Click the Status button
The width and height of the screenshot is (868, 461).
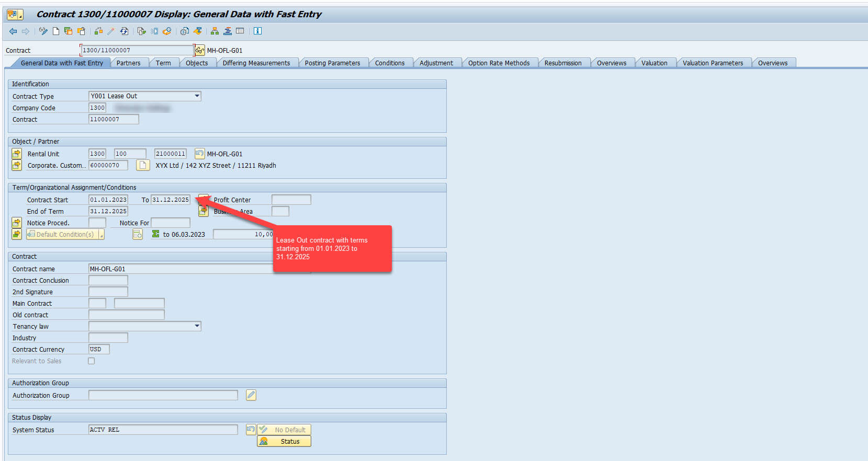[x=284, y=442]
